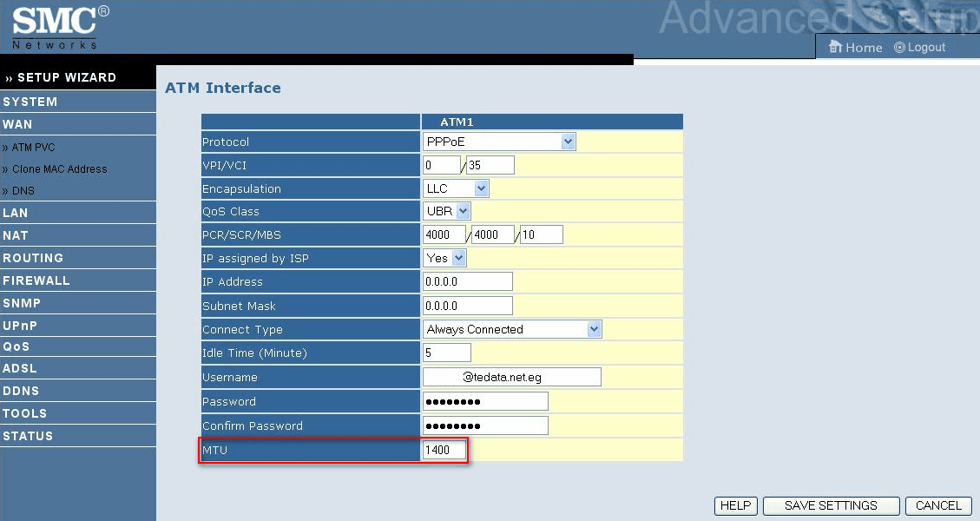Select QoS in the sidebar menu
Image resolution: width=980 pixels, height=521 pixels.
[16, 346]
